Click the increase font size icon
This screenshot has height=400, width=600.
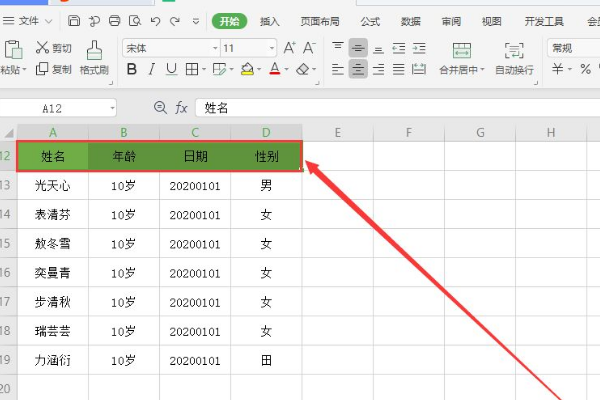click(289, 47)
